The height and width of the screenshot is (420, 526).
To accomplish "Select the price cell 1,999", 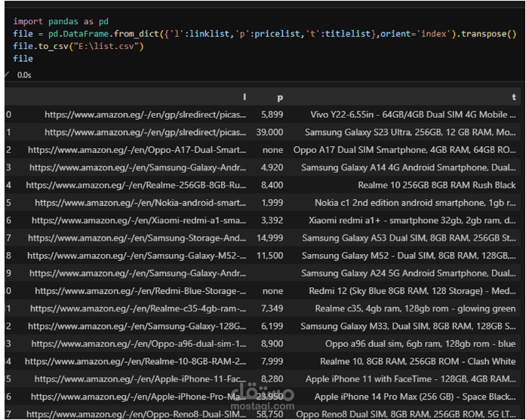I will tap(272, 202).
